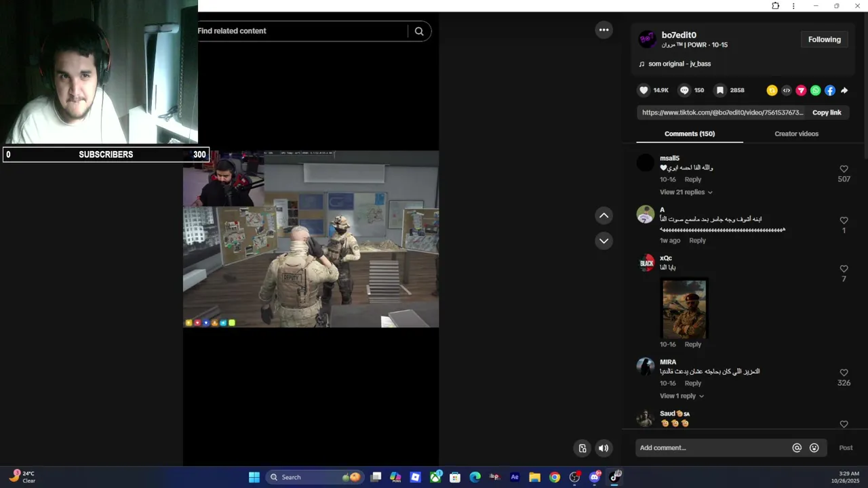Like Saud's comment
Screen dimensions: 868x488
point(844,424)
